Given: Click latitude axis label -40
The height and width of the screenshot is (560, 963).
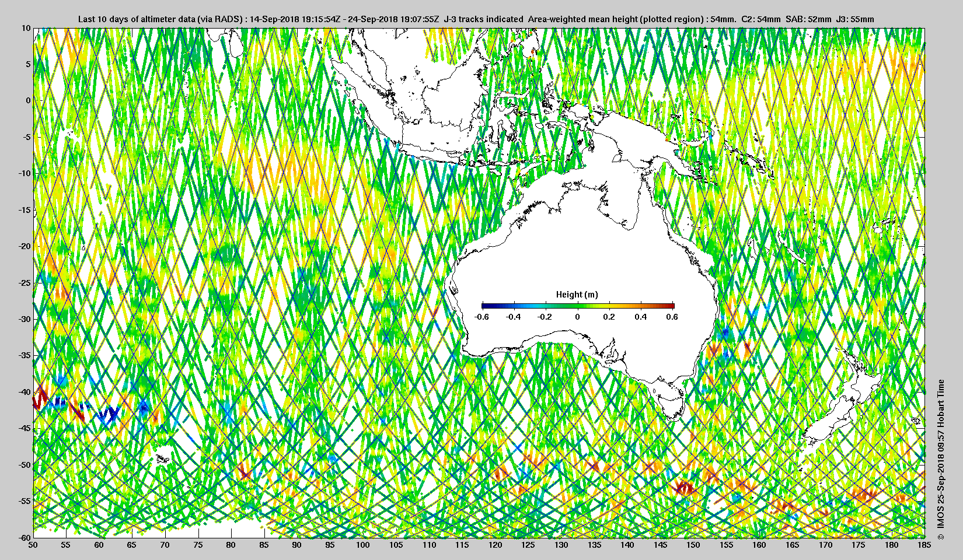Looking at the screenshot, I should pyautogui.click(x=25, y=392).
